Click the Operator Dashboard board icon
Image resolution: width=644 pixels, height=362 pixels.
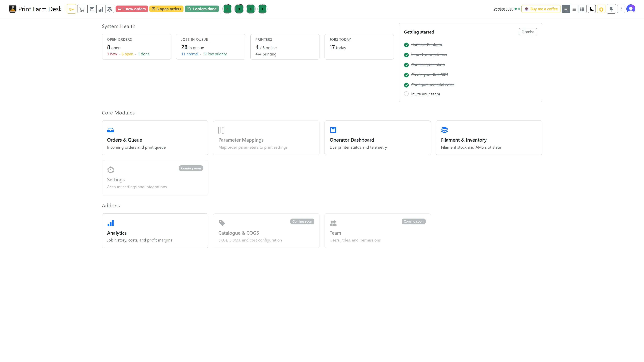coord(333,130)
